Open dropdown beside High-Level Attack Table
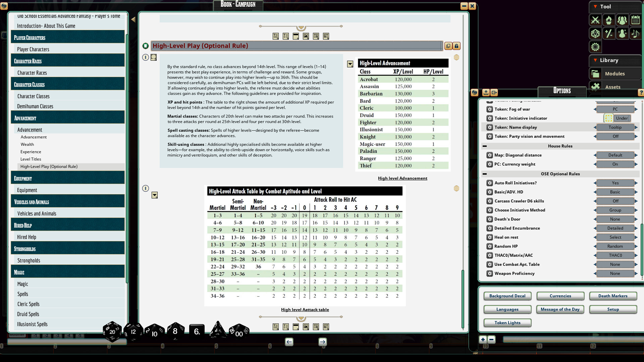This screenshot has height=362, width=644. (x=155, y=195)
